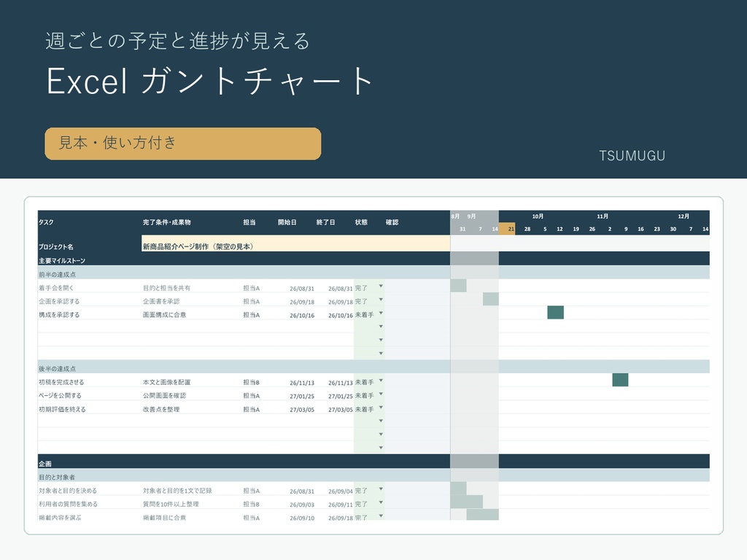Click the 見本・使い方付き badge
This screenshot has width=747, height=560.
tap(183, 144)
